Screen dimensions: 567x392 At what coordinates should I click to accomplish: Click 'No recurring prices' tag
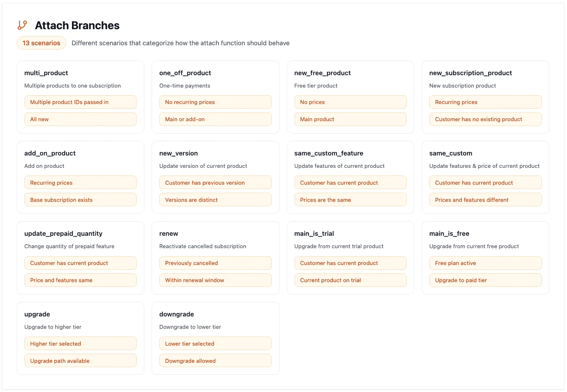tap(216, 102)
